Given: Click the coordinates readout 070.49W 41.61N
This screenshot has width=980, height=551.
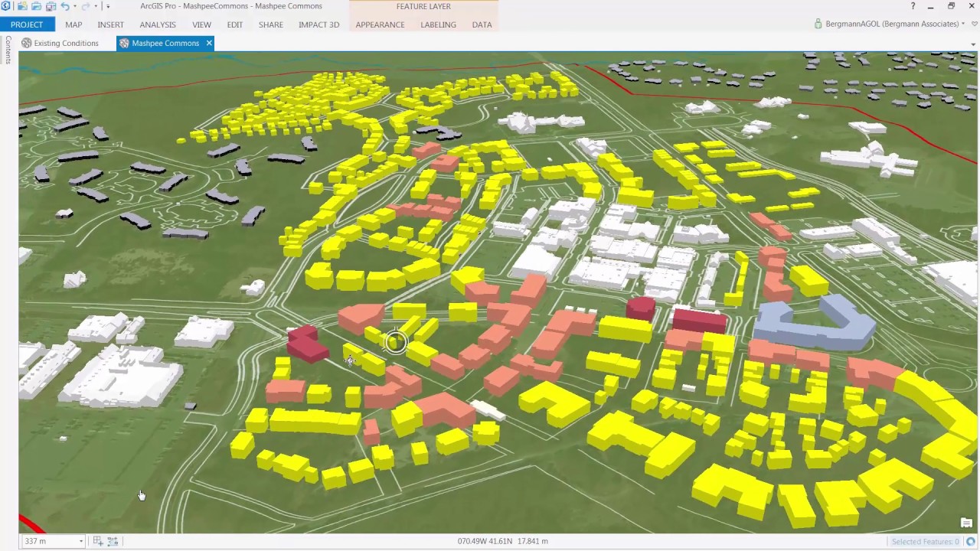Looking at the screenshot, I should [485, 541].
